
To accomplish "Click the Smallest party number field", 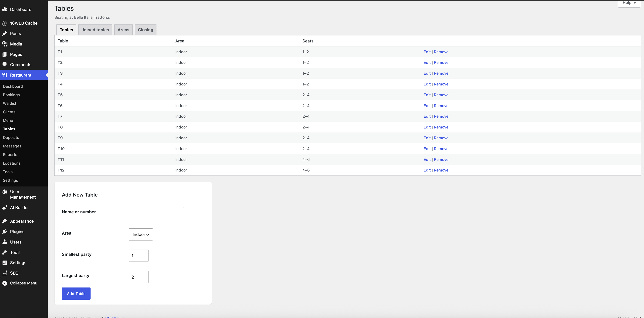I will click(138, 256).
